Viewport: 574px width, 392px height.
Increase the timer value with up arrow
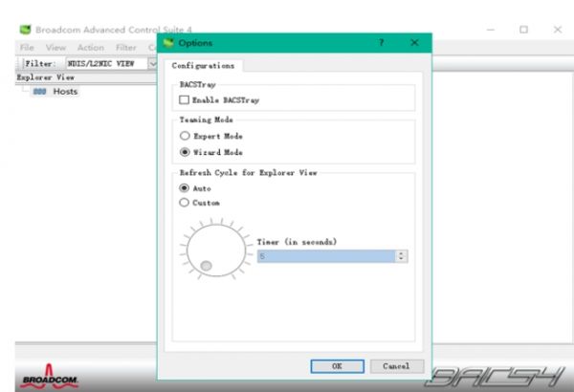(x=401, y=253)
